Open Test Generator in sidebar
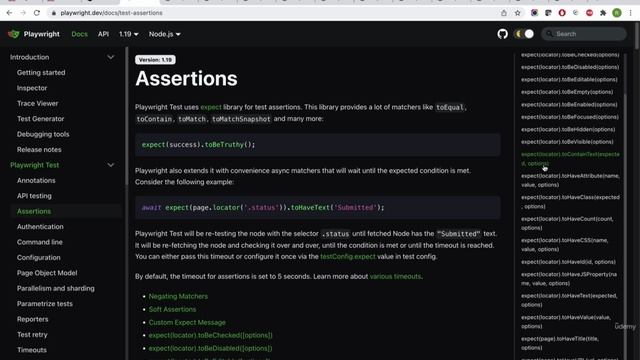Screen dimensions: 640x360 coord(40,119)
